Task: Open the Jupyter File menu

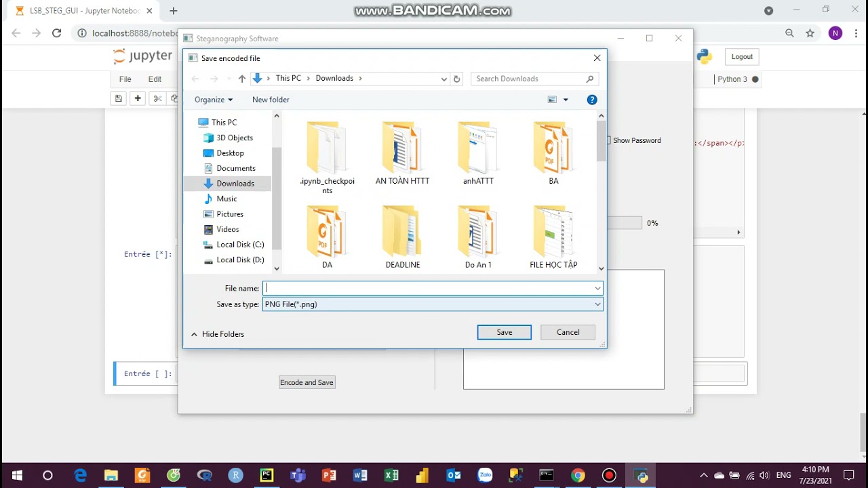Action: click(125, 79)
